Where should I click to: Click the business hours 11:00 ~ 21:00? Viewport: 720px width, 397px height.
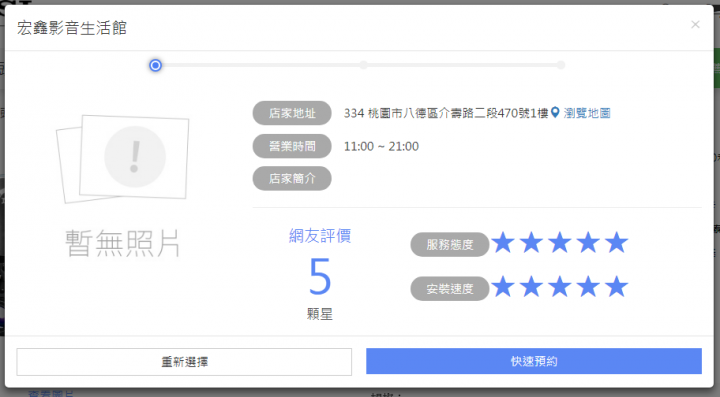click(x=381, y=146)
